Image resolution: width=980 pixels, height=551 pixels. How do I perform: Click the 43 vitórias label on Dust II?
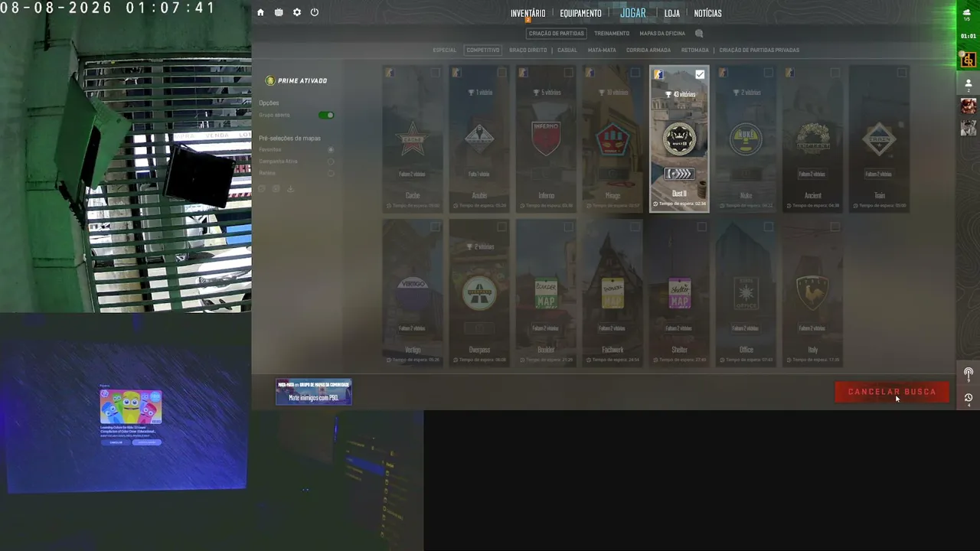tap(680, 94)
